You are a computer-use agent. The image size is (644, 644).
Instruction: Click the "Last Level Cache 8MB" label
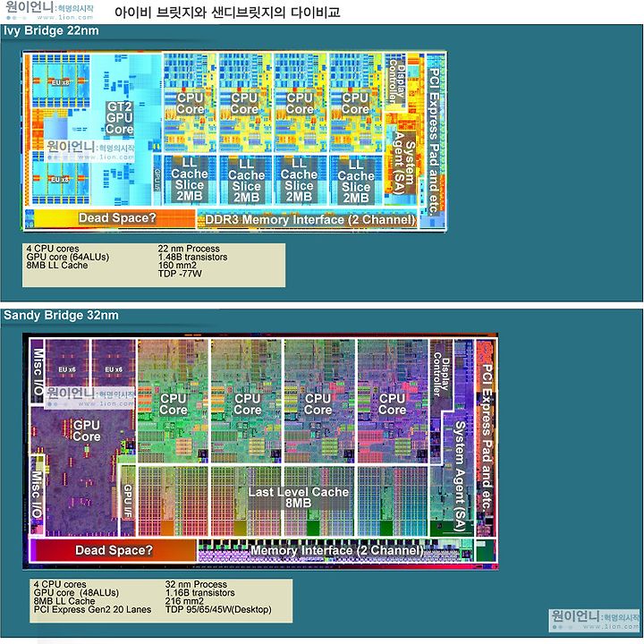coord(298,497)
